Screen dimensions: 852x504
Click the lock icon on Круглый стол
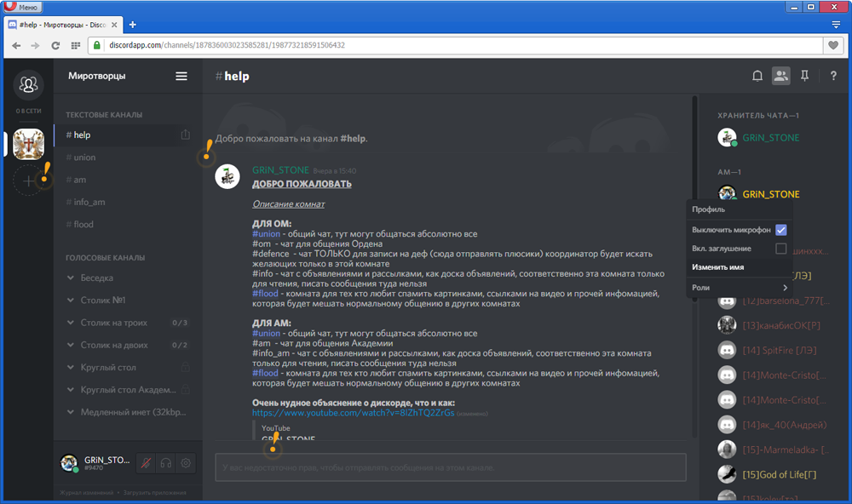point(185,367)
